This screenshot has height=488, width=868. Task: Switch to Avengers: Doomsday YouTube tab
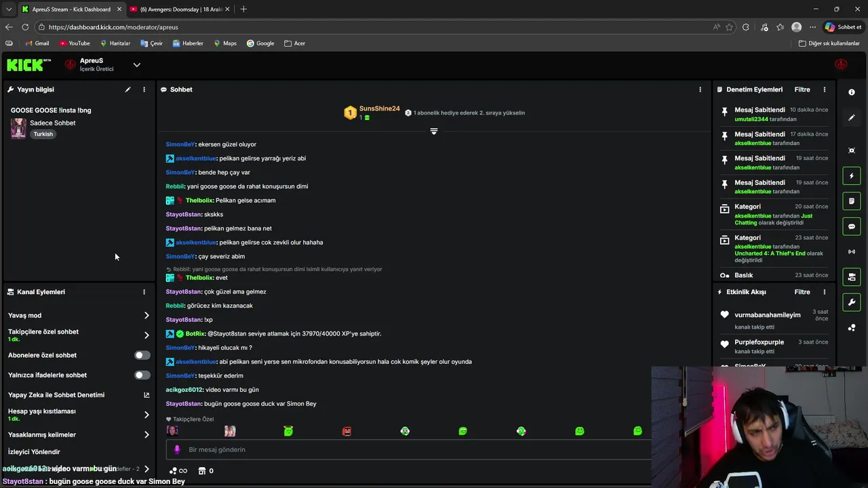pyautogui.click(x=179, y=9)
